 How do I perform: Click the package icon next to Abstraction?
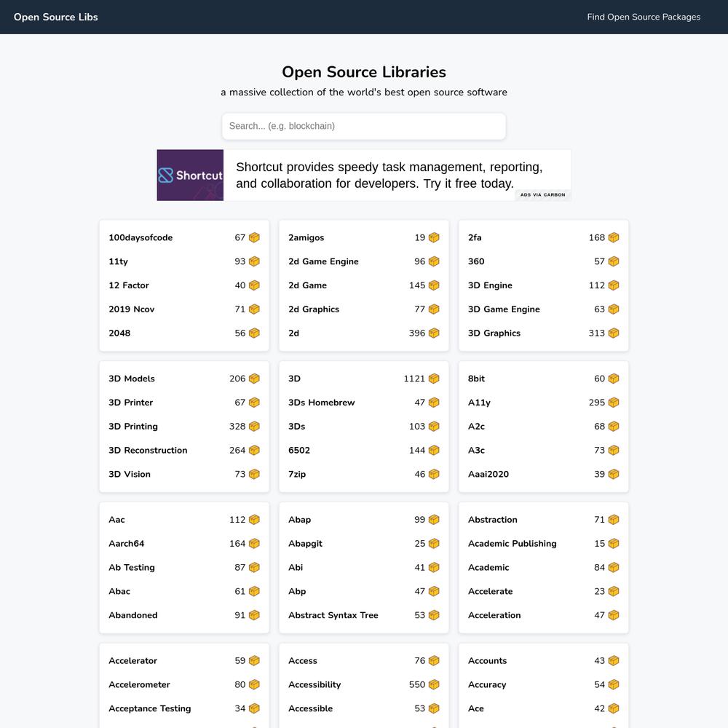[613, 520]
